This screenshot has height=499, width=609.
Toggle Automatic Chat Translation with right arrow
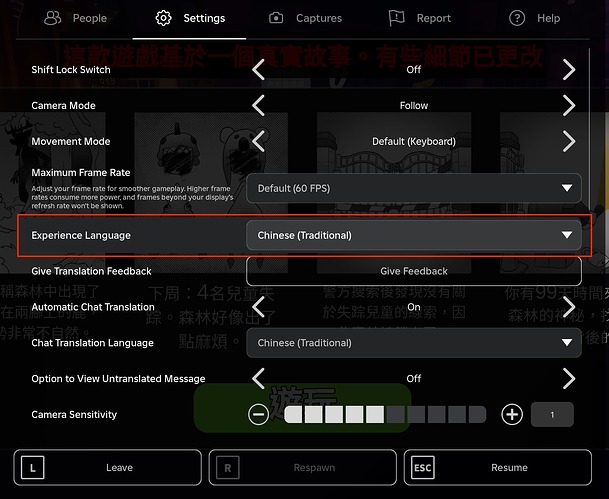pos(569,307)
